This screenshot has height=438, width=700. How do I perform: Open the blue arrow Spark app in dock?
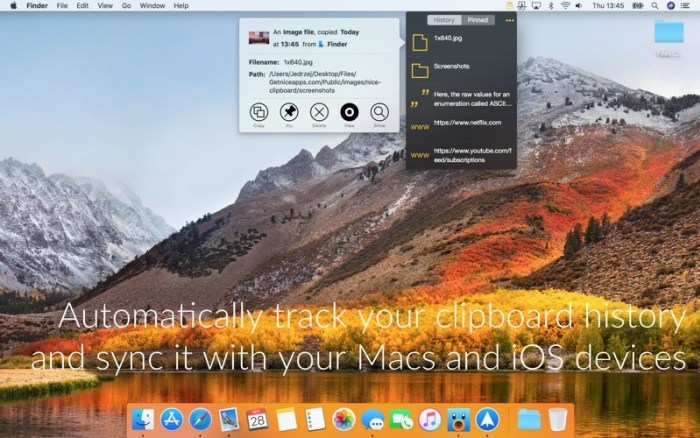tap(487, 420)
